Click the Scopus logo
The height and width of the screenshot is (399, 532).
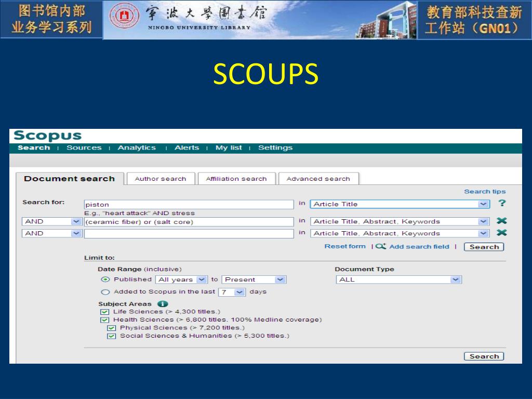pyautogui.click(x=47, y=136)
